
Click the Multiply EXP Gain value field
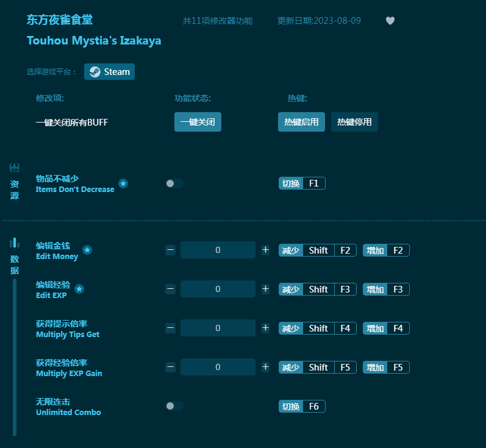pos(218,367)
